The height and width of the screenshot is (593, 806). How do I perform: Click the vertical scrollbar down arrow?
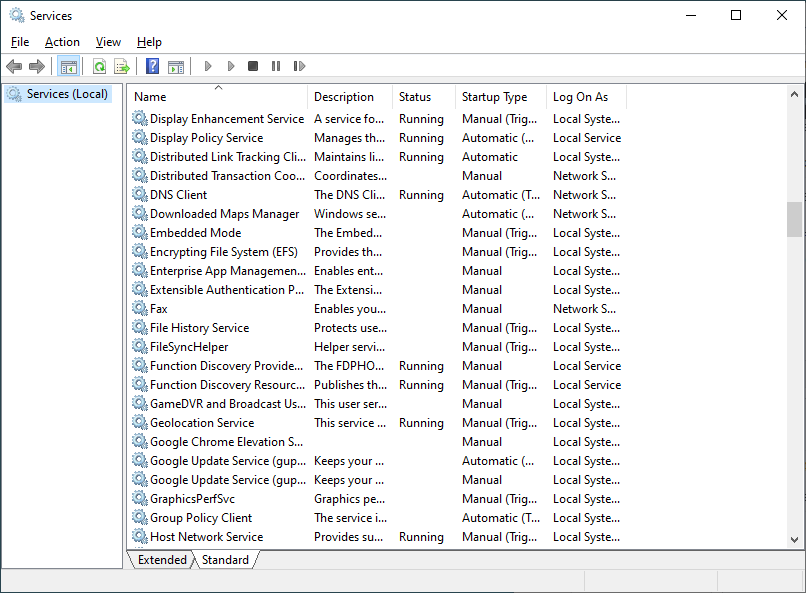coord(795,539)
